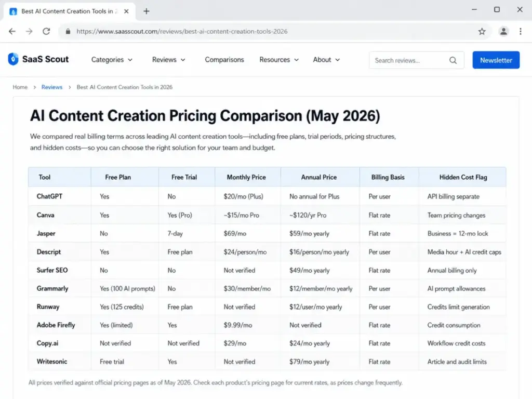The width and height of the screenshot is (532, 399).
Task: Click the search magnifier icon
Action: pos(453,60)
